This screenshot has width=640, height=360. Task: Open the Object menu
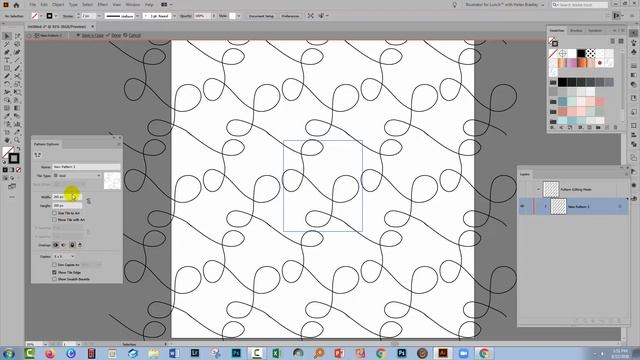coord(58,4)
